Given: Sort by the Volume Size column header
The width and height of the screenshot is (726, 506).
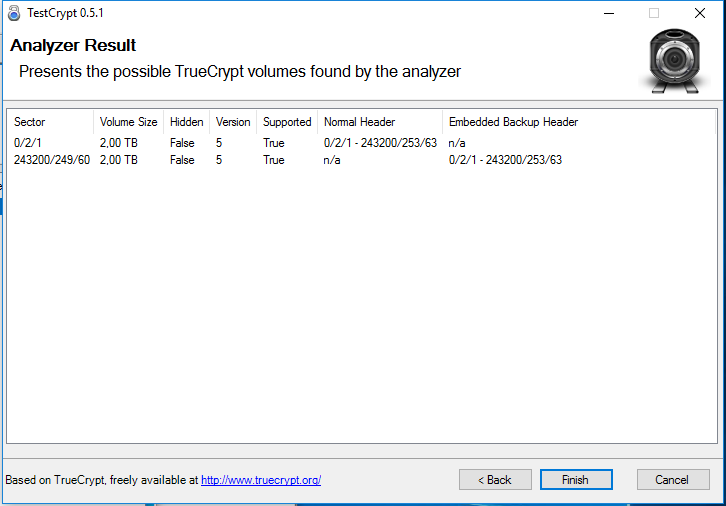Looking at the screenshot, I should 128,122.
